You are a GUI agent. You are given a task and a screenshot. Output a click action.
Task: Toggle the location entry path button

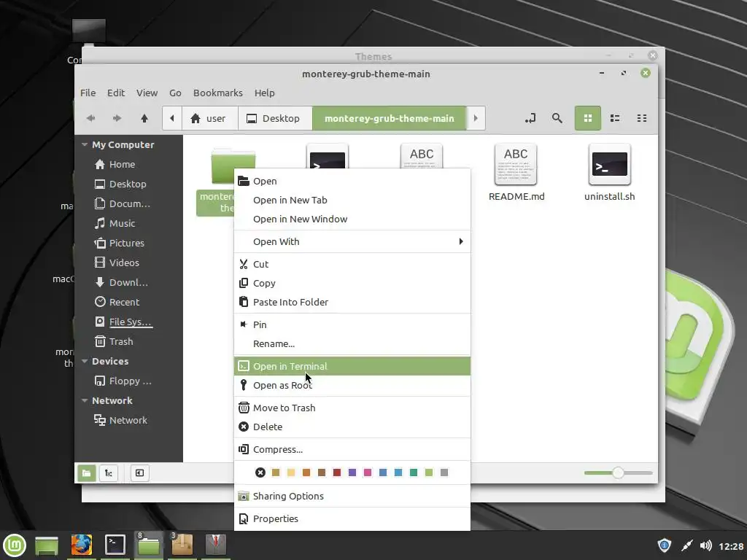[x=530, y=118]
